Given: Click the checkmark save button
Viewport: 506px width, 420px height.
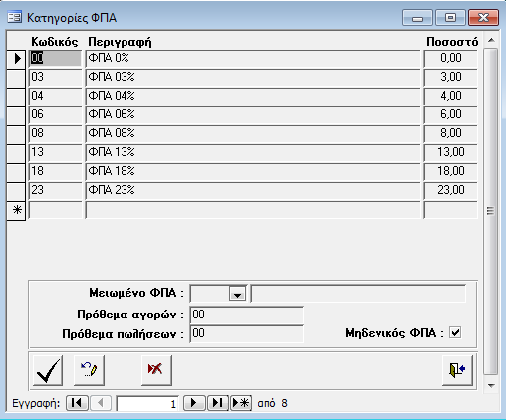Looking at the screenshot, I should click(48, 370).
